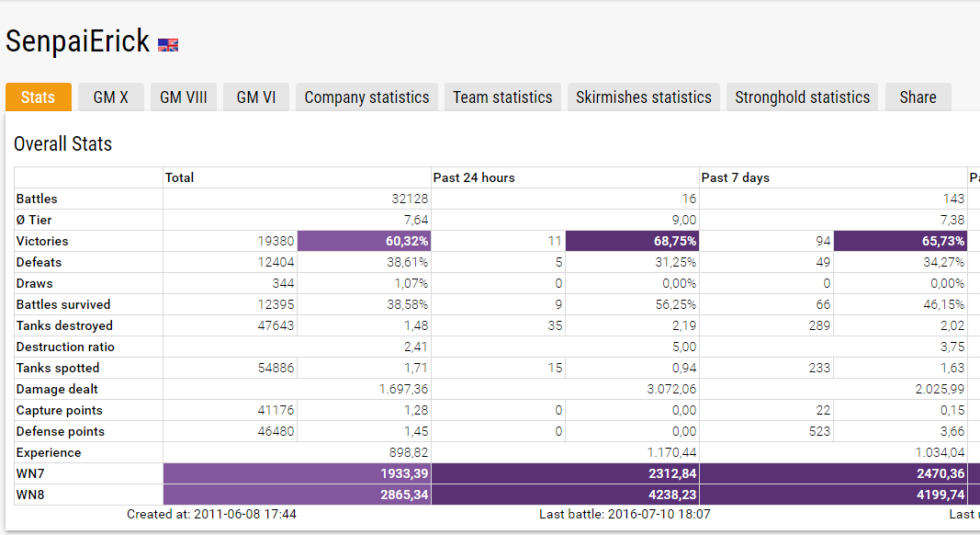Select the WN8 row label
The image size is (980, 535).
[x=30, y=495]
